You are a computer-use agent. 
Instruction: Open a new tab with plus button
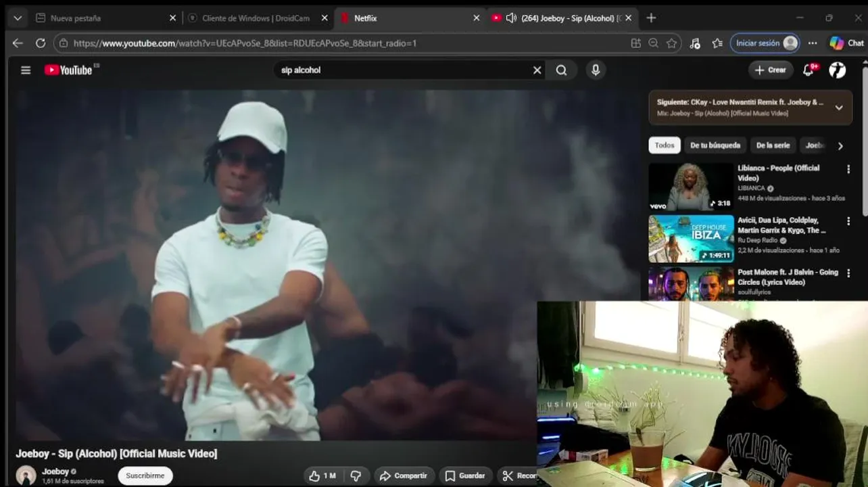coord(651,18)
